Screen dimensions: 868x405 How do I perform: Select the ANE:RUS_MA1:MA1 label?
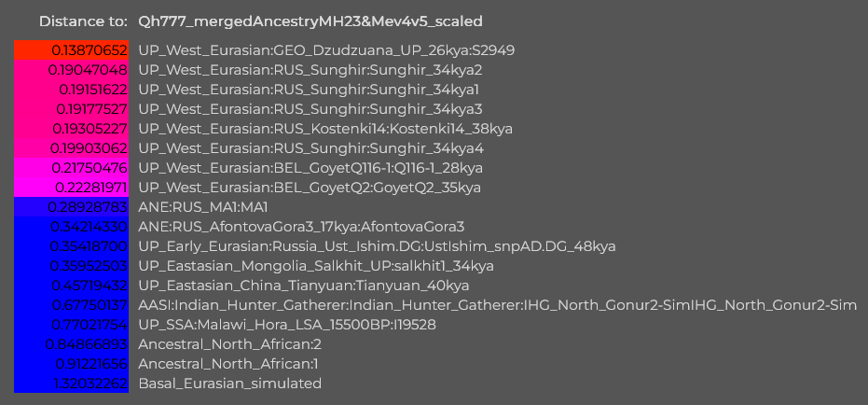click(x=203, y=207)
